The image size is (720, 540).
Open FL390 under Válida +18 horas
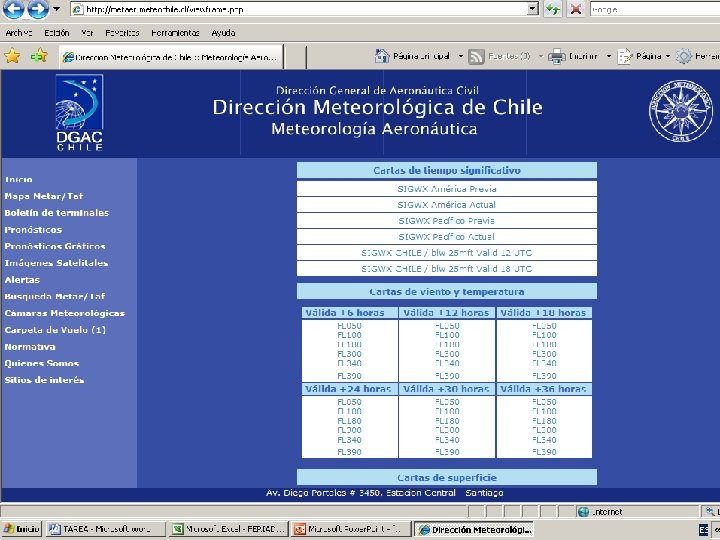point(544,376)
